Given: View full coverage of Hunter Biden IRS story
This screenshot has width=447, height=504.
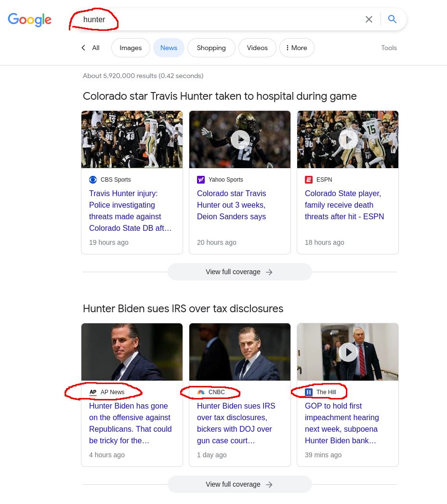Looking at the screenshot, I should pyautogui.click(x=239, y=484).
